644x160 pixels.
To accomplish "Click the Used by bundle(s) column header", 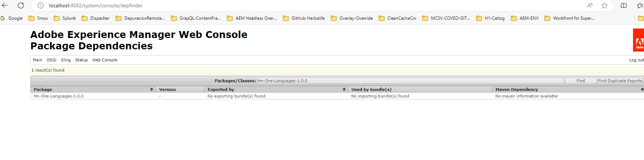I will [420, 89].
